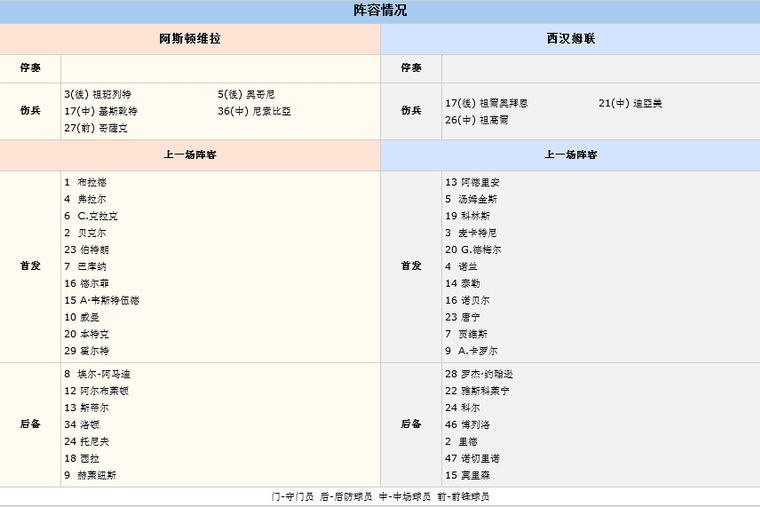Screen dimensions: 760x507
Task: Click legend entry '前-前锋球员'
Action: pyautogui.click(x=463, y=497)
